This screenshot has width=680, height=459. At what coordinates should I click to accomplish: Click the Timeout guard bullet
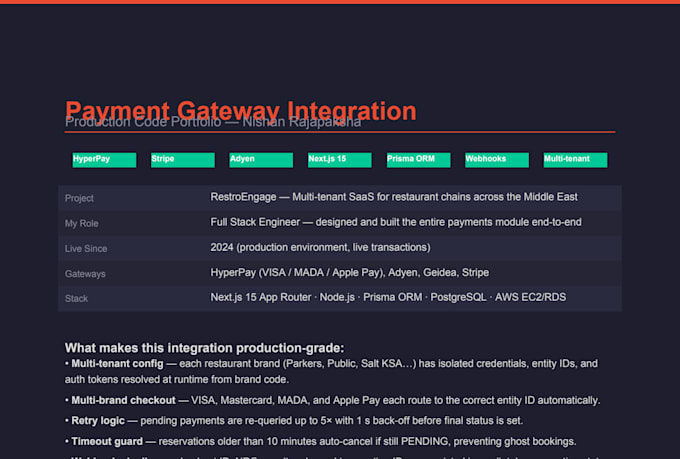click(x=320, y=441)
